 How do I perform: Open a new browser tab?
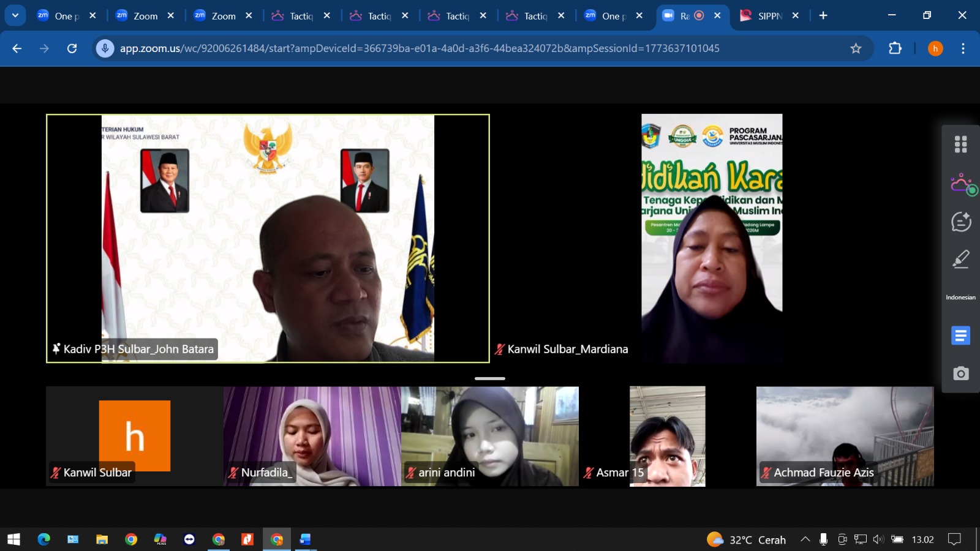pos(823,16)
